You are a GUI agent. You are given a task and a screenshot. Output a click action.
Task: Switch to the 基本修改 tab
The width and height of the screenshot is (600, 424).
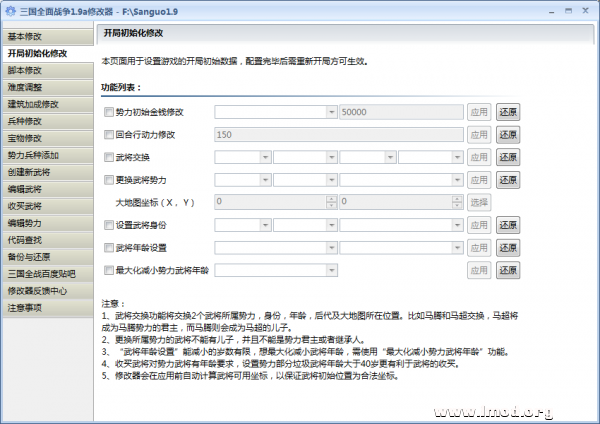click(x=46, y=36)
